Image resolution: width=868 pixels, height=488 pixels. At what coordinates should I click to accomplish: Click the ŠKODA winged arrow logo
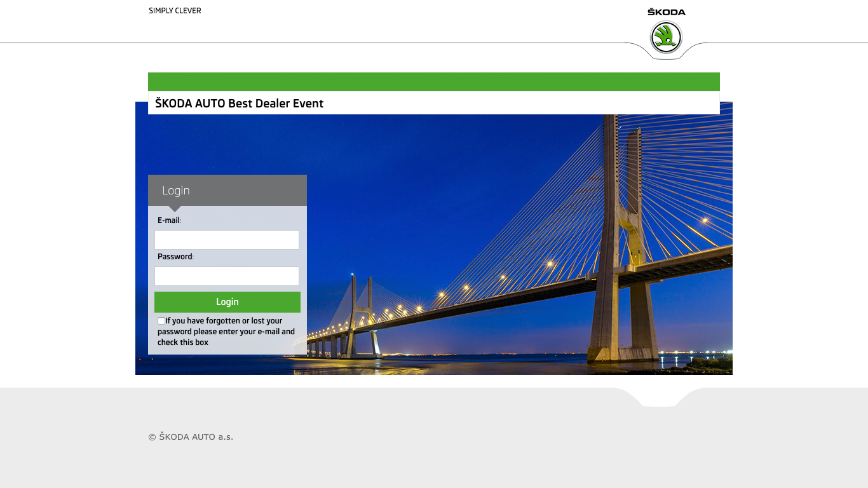tap(666, 37)
